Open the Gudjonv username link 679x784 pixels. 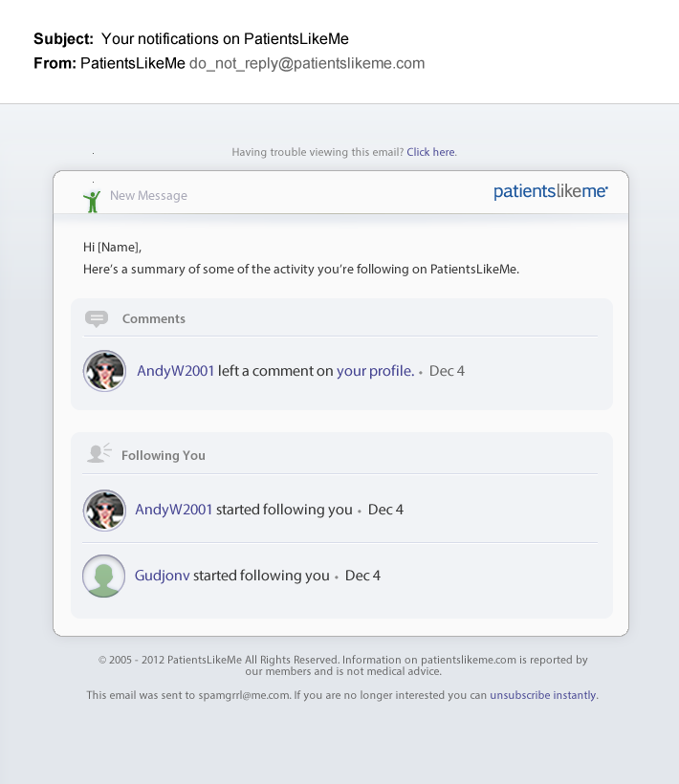162,576
